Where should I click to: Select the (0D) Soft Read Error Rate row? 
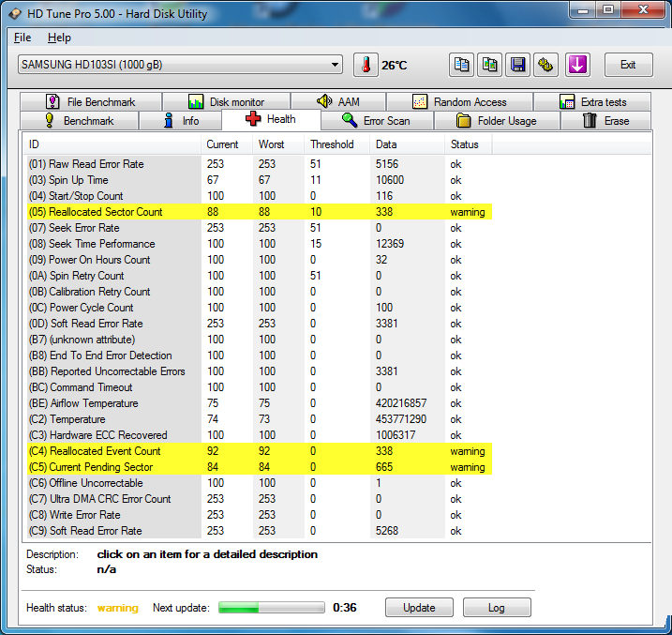pos(260,324)
